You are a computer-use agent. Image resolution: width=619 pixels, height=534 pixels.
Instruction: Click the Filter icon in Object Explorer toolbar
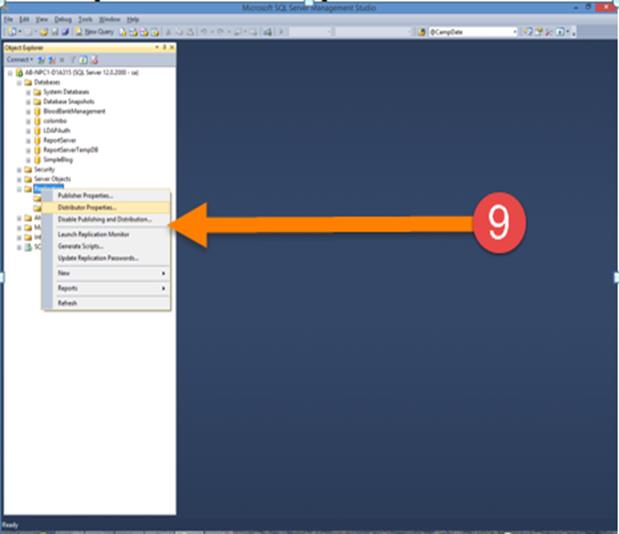point(73,60)
